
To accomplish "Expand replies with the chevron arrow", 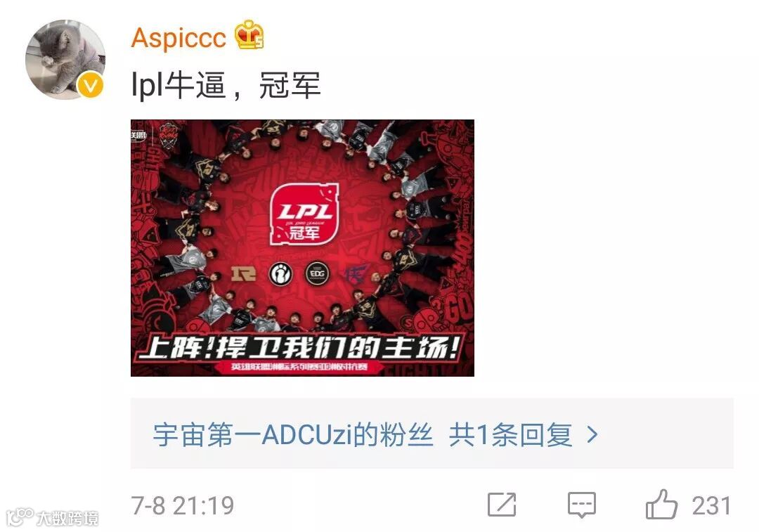I will pyautogui.click(x=592, y=434).
